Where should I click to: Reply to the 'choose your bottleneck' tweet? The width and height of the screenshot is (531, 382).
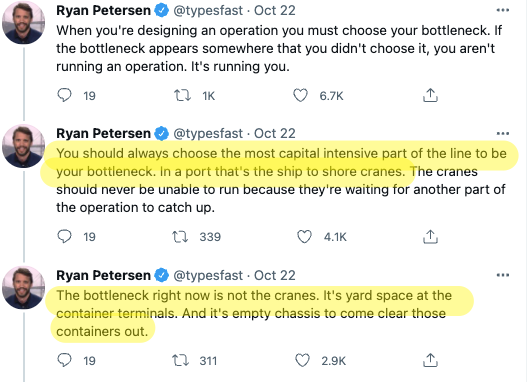[64, 95]
